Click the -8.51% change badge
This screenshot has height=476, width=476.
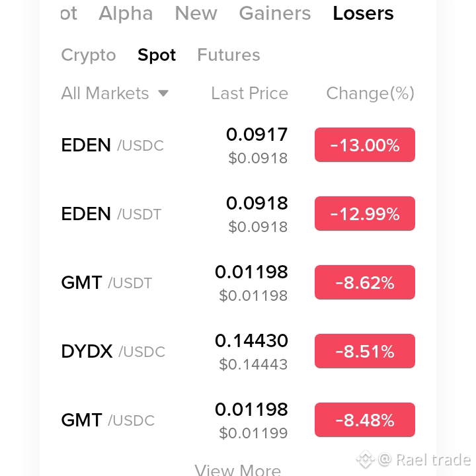click(x=364, y=351)
